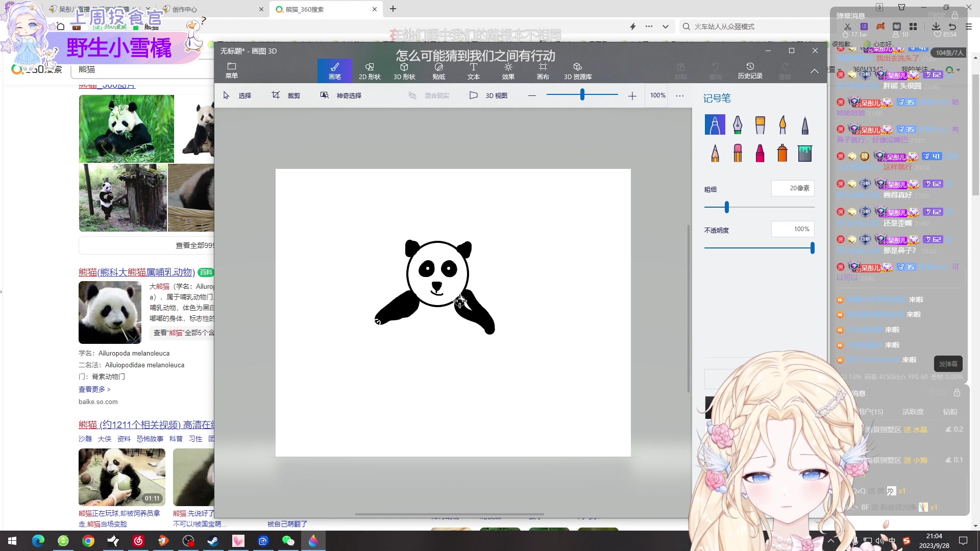The height and width of the screenshot is (551, 980).
Task: Open the browser download icon
Action: [936, 27]
